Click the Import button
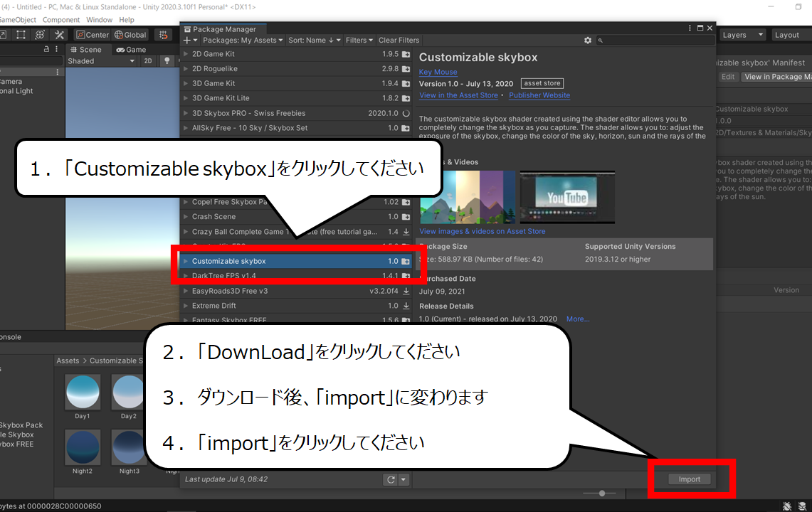This screenshot has height=512, width=812. tap(690, 479)
